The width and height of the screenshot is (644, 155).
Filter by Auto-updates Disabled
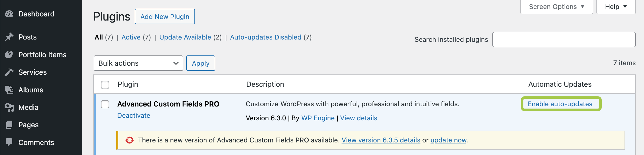pos(265,37)
